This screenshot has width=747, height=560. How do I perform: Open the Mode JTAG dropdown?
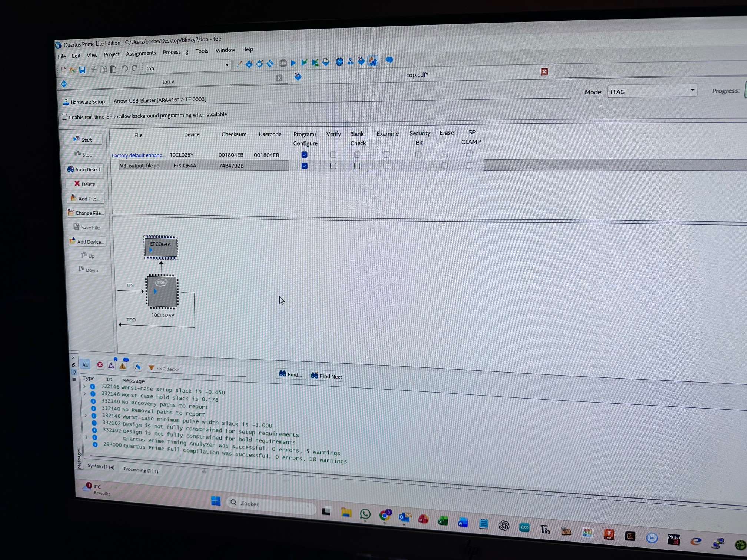pyautogui.click(x=692, y=90)
